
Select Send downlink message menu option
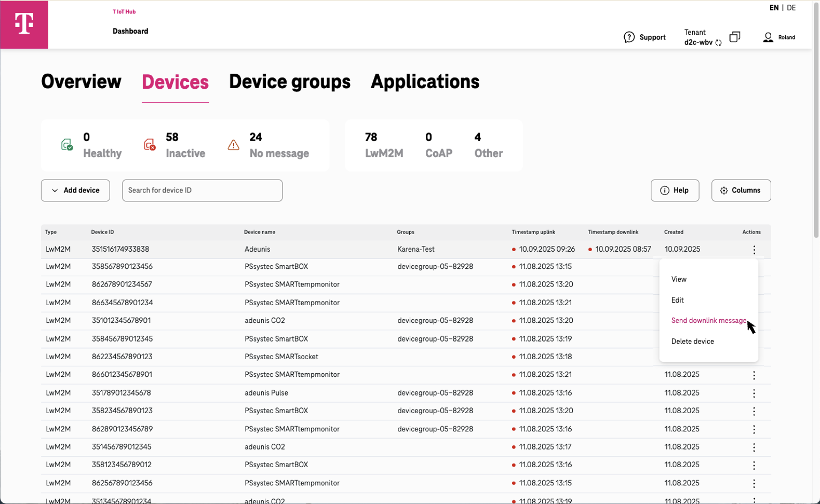tap(708, 321)
